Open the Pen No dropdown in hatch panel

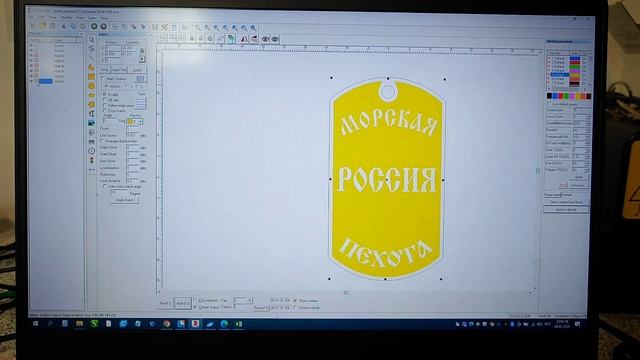140,122
